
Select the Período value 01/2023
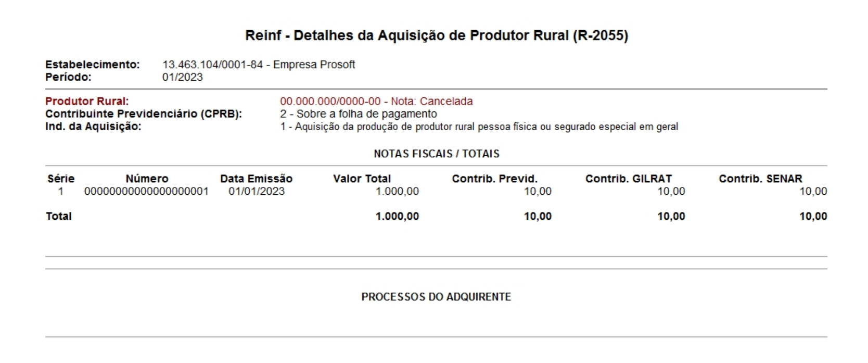coord(182,77)
